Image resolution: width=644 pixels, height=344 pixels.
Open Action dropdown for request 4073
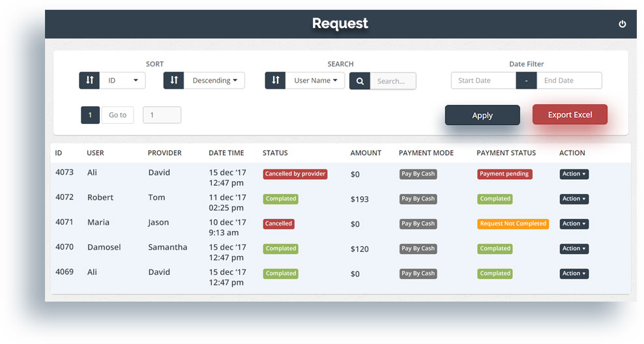[574, 174]
